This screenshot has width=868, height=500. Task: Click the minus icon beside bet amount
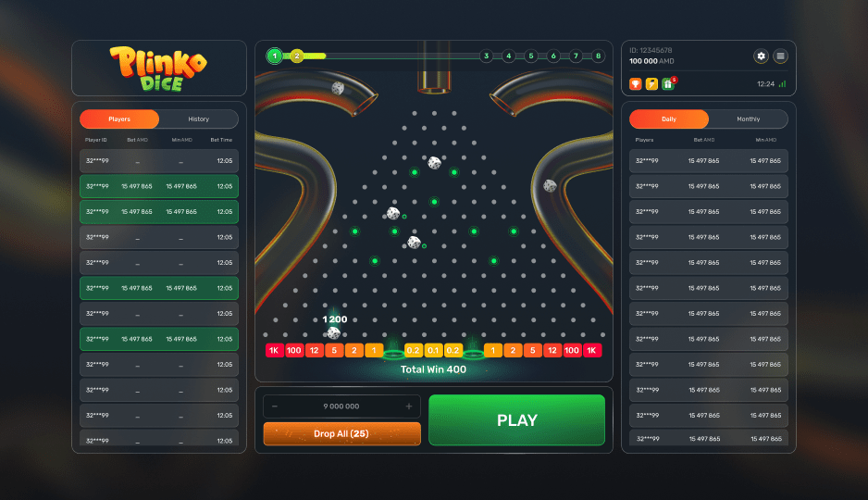point(275,406)
